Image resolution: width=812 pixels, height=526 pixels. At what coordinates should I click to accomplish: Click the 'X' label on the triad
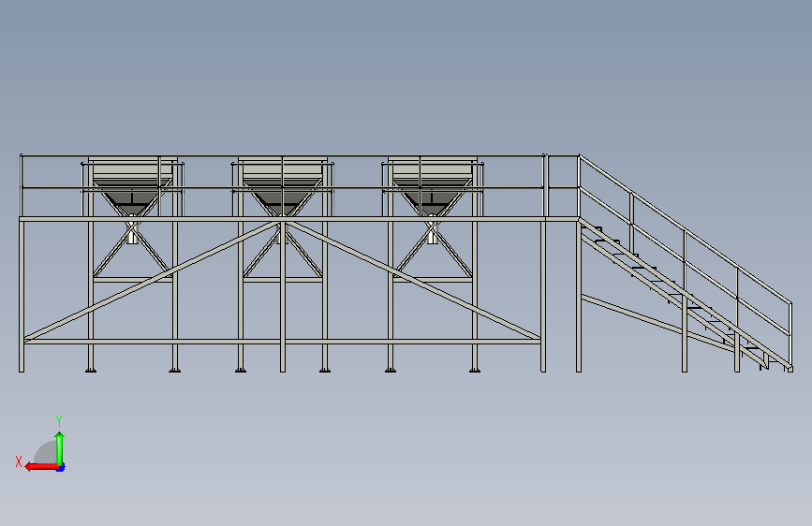click(19, 461)
